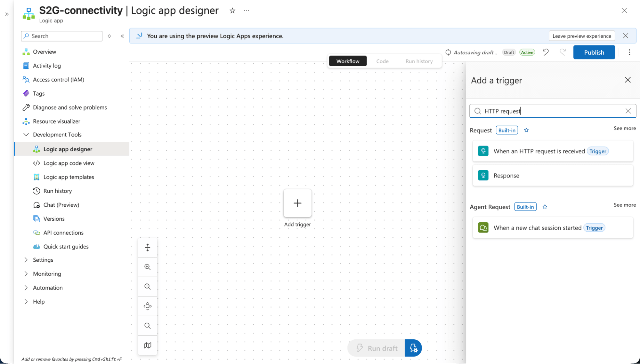Image resolution: width=640 pixels, height=364 pixels.
Task: Open the canvas search magnifier tool
Action: pos(148,326)
